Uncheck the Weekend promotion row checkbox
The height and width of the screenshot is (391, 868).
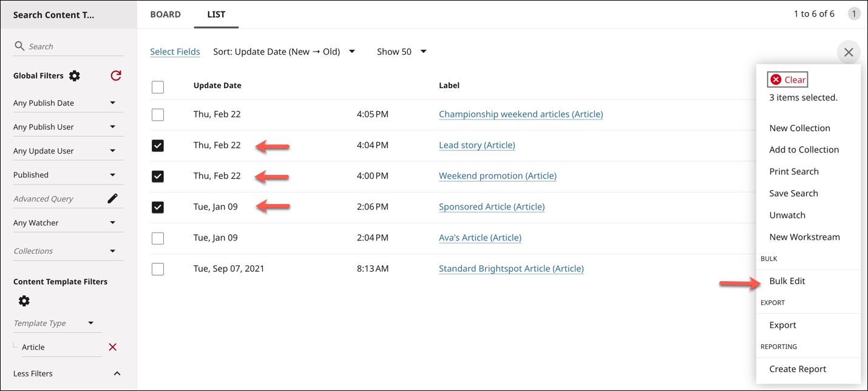(x=158, y=177)
